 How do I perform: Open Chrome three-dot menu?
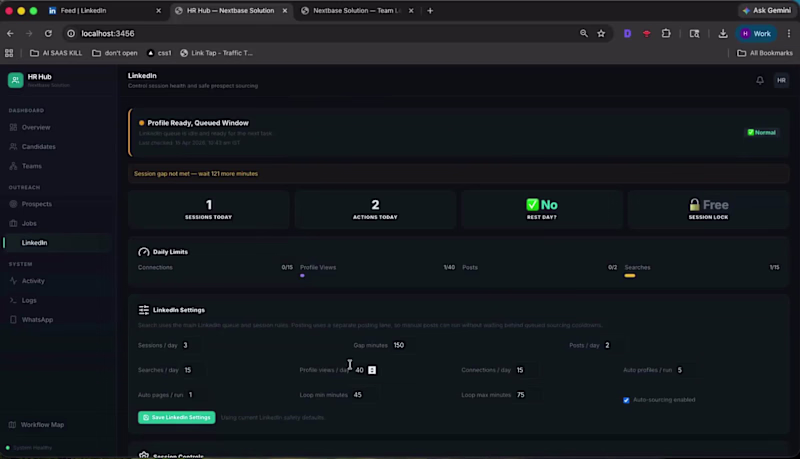(x=789, y=34)
